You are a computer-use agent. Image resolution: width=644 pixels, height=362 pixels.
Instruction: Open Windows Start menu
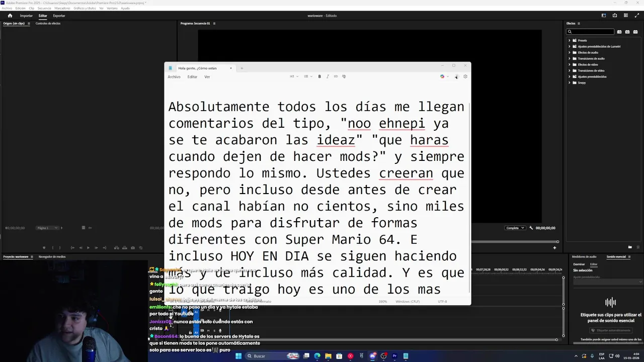[x=238, y=356]
